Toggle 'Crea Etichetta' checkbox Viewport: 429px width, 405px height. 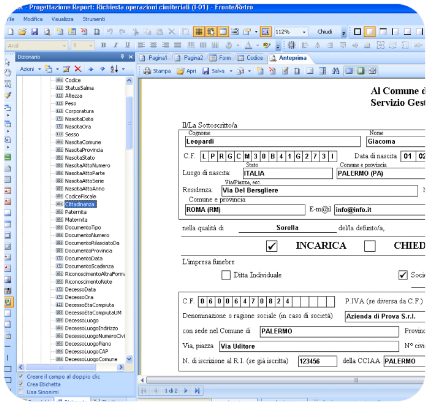[21, 384]
